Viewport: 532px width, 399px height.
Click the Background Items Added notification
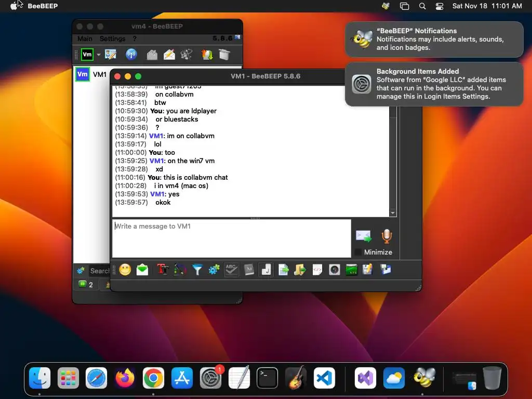(434, 84)
